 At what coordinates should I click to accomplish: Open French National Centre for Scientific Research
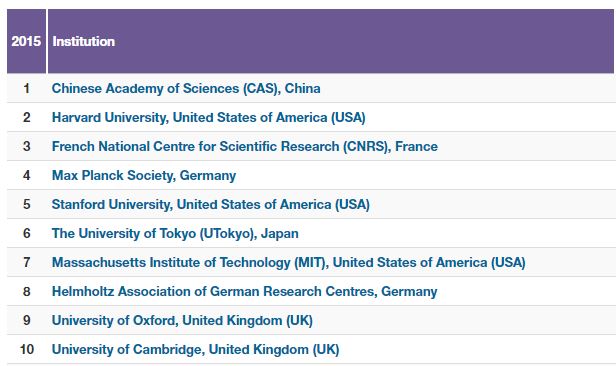(245, 146)
